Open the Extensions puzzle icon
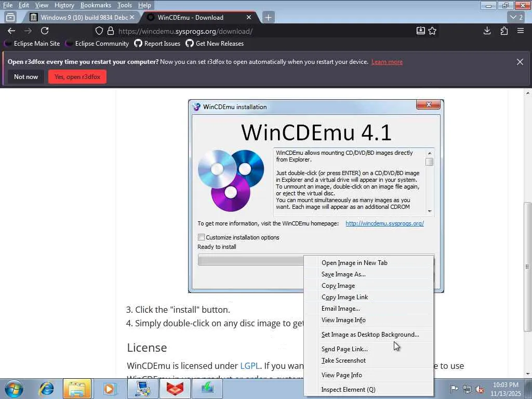Screen dimensions: 532x399 504,31
